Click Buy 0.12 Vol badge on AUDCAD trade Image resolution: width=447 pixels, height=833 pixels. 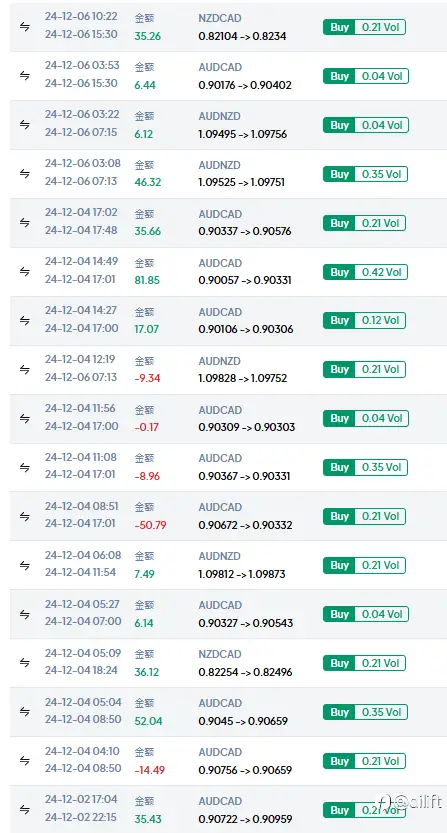tap(364, 320)
